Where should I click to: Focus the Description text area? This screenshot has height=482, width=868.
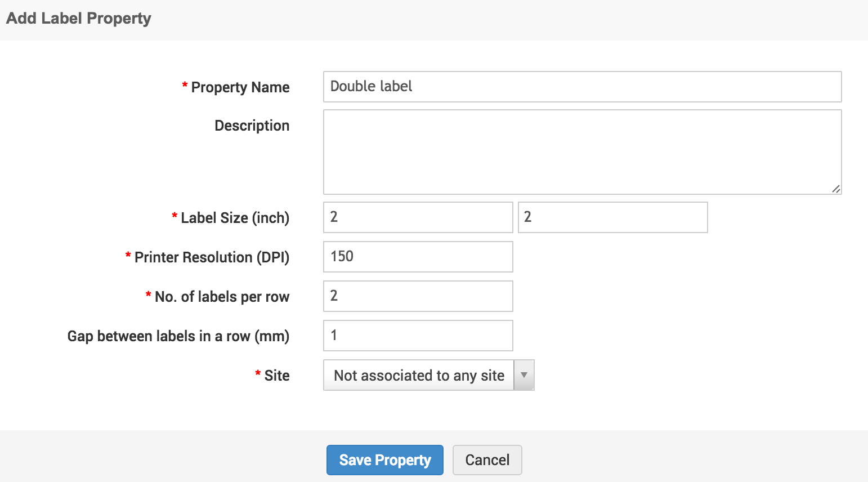(582, 152)
